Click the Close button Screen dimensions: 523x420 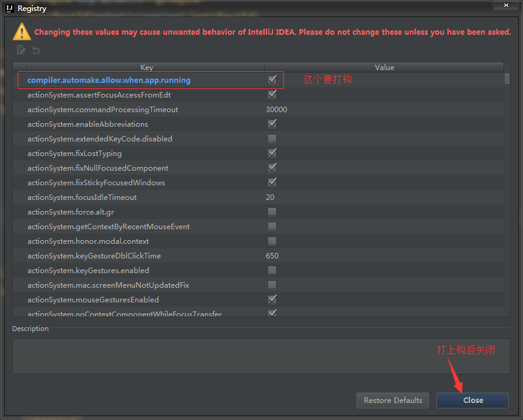[472, 400]
